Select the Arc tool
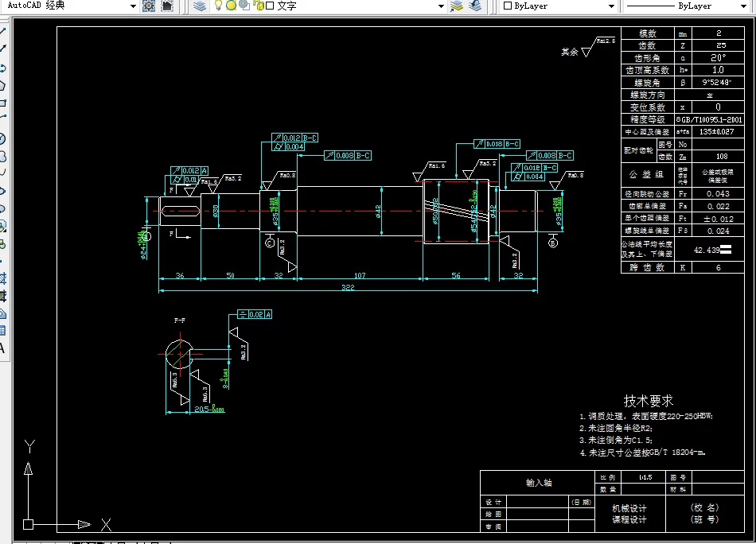Viewport: 756px width, 544px height. [x=2, y=117]
